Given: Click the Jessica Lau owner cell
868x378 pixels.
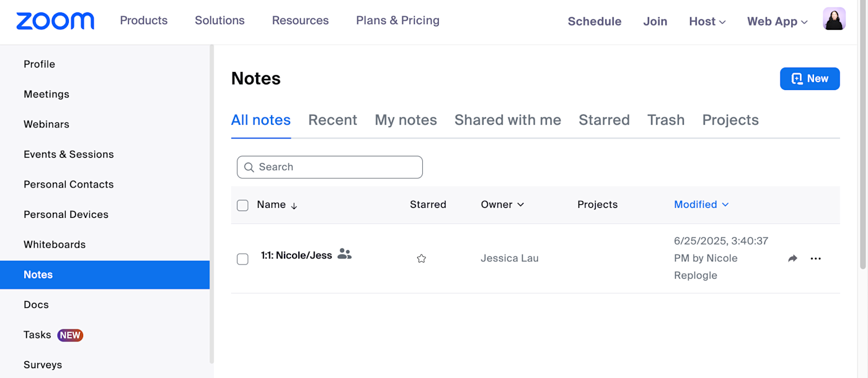Looking at the screenshot, I should pos(510,259).
